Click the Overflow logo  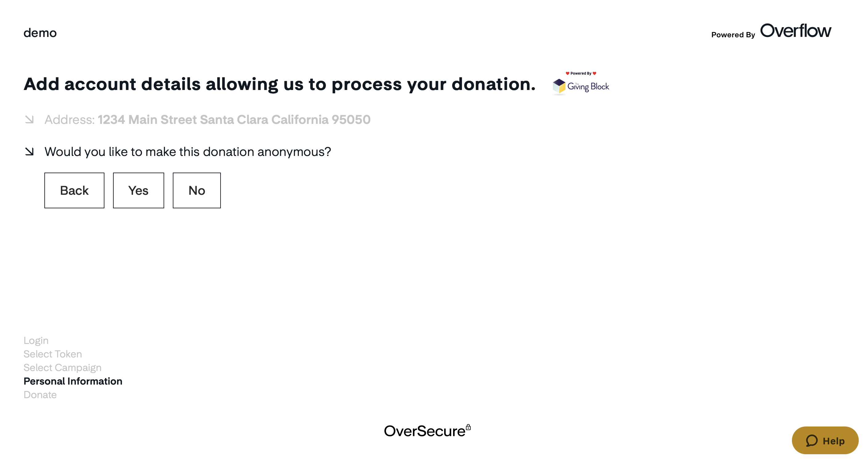coord(796,31)
